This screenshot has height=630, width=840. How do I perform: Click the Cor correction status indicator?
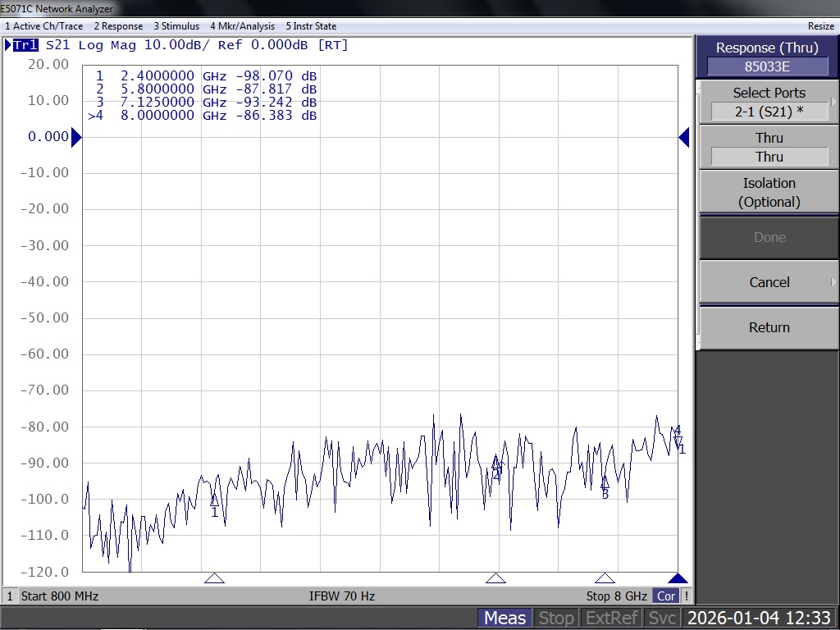tap(666, 596)
